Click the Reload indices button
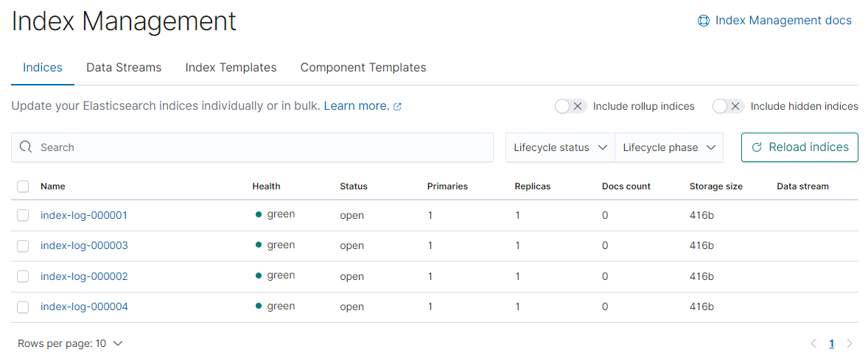 click(800, 147)
